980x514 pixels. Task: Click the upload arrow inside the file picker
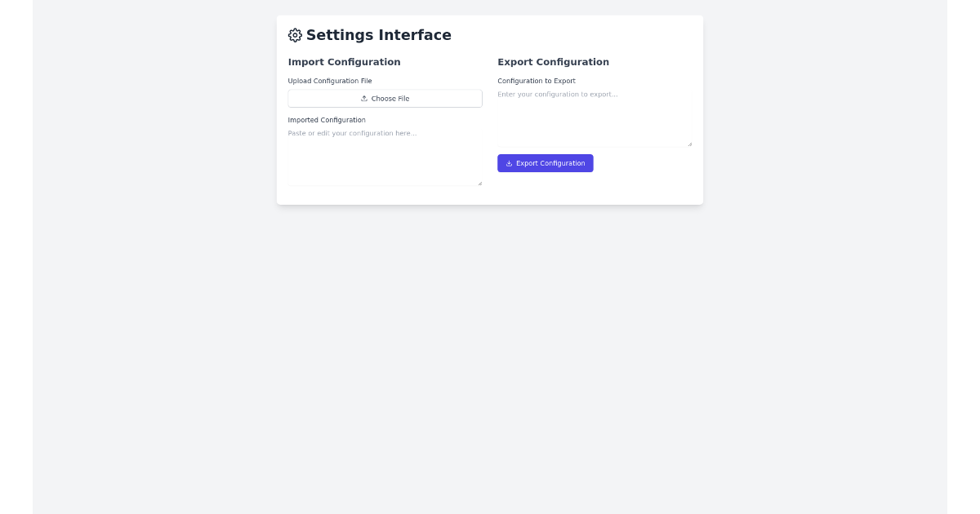pos(364,98)
